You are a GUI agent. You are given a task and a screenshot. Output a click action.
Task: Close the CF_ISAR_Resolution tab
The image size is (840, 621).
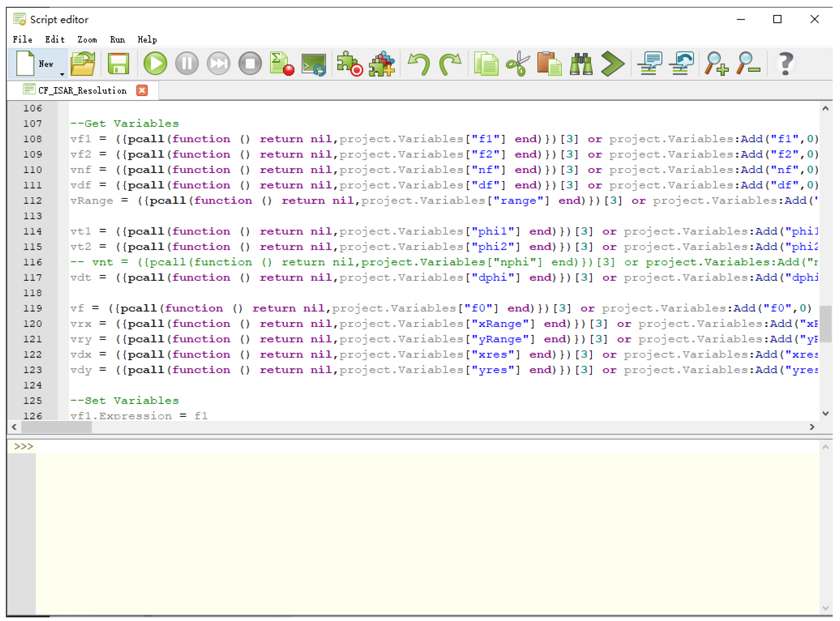click(142, 90)
